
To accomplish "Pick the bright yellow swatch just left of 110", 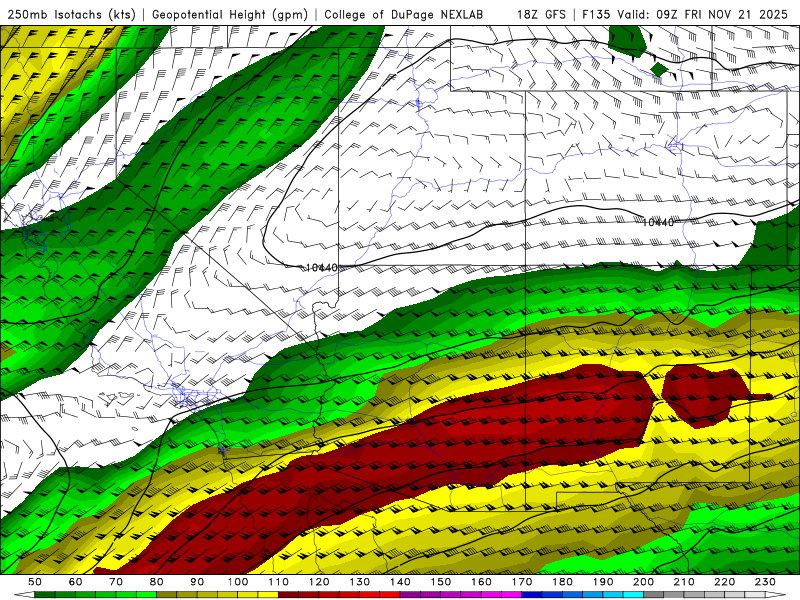I will click(268, 594).
